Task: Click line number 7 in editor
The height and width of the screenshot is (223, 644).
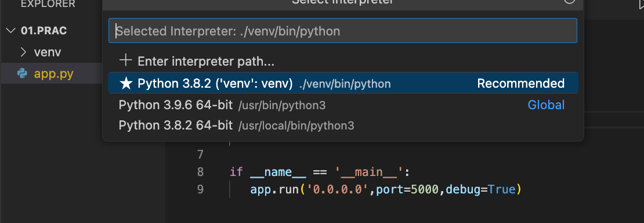Action: [200, 154]
